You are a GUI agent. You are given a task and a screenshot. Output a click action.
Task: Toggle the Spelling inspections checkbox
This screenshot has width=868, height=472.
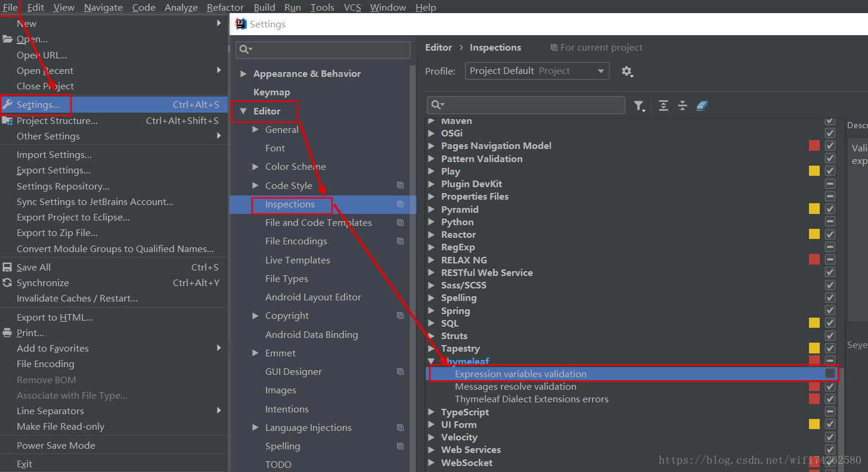(x=830, y=297)
